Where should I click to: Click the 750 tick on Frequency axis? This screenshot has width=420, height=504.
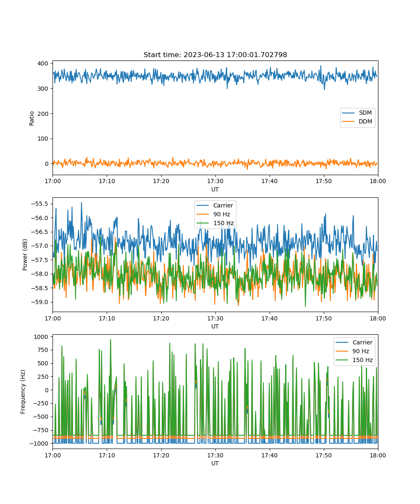(x=44, y=350)
